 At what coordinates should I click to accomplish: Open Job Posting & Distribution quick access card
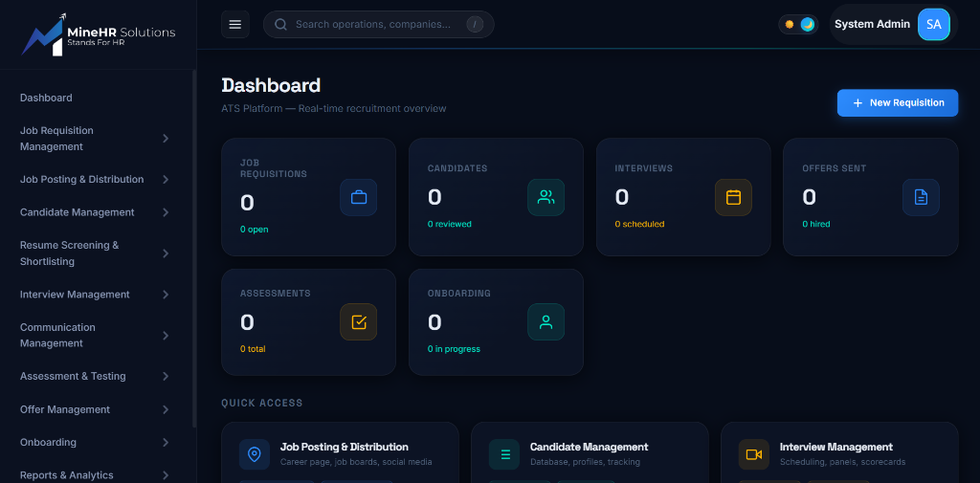pos(340,452)
